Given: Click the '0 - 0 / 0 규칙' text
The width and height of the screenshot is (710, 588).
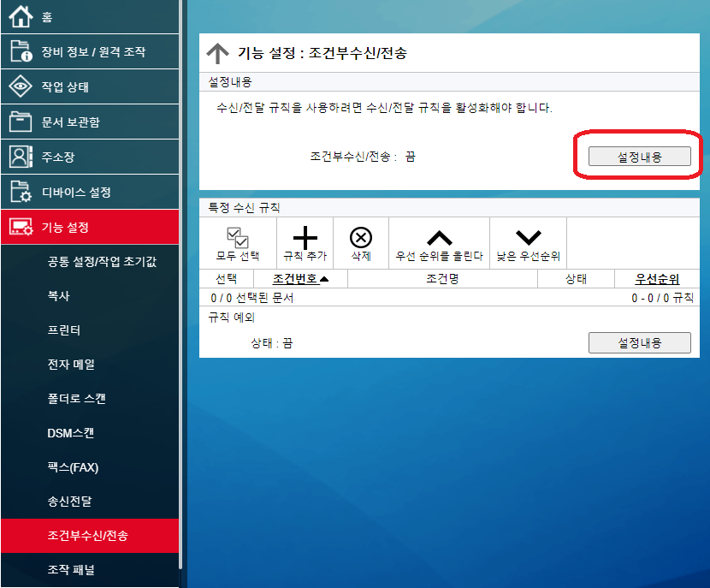Looking at the screenshot, I should (x=662, y=298).
